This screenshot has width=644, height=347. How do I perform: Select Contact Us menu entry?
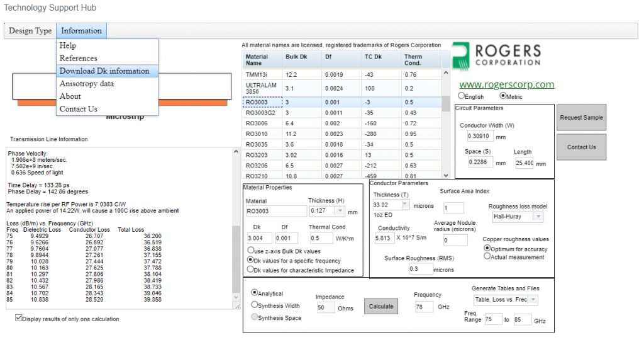[107, 109]
